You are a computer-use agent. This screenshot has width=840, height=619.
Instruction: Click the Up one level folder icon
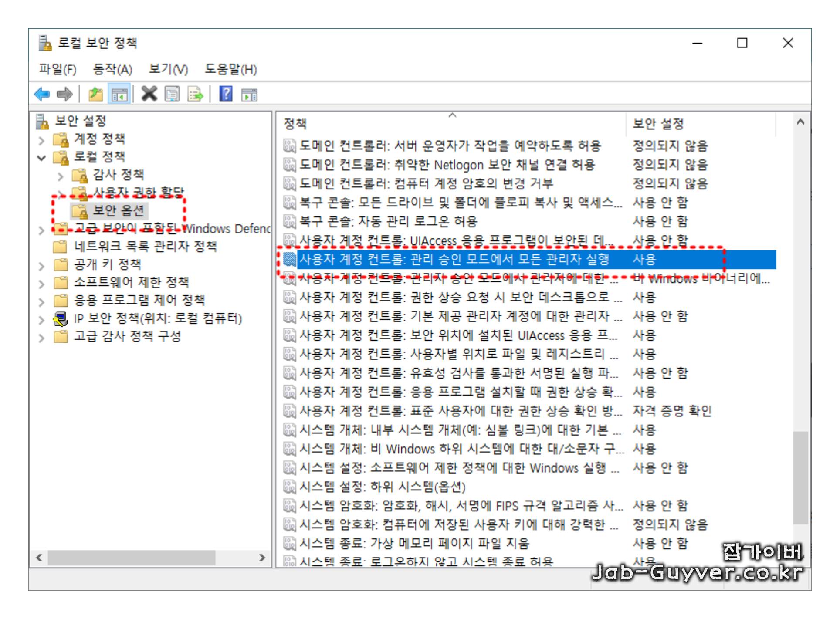pos(95,94)
